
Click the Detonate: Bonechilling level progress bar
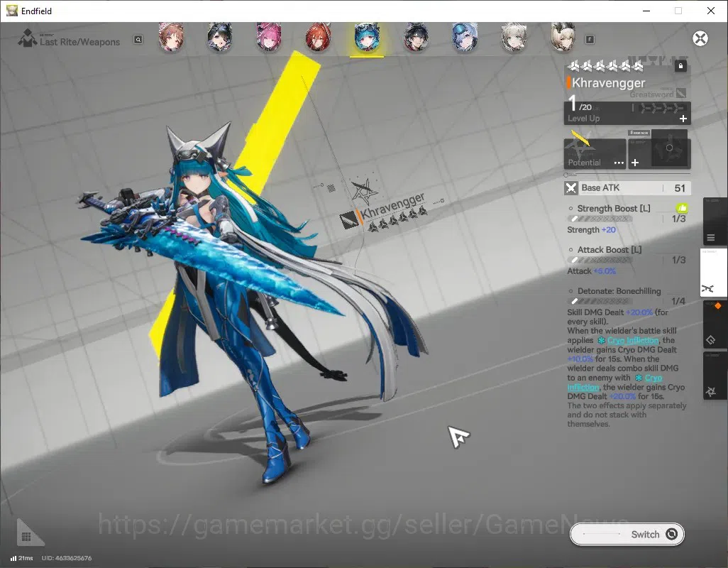pos(600,302)
